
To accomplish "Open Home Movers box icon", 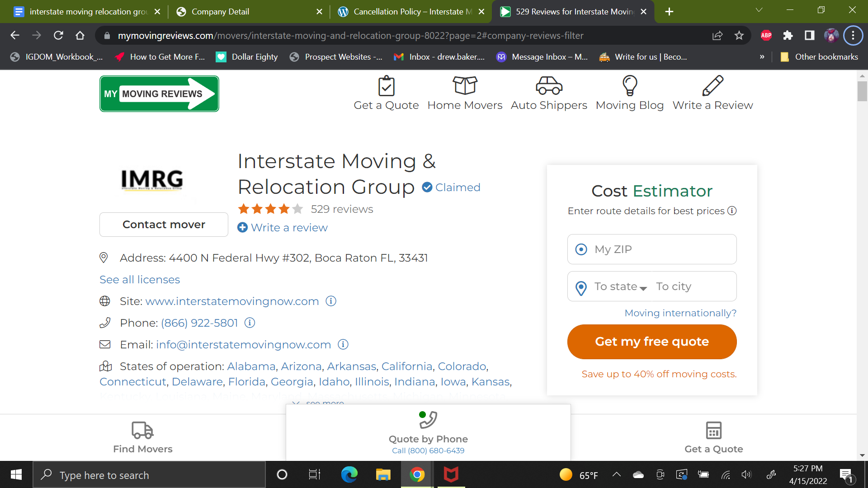I will pos(465,85).
